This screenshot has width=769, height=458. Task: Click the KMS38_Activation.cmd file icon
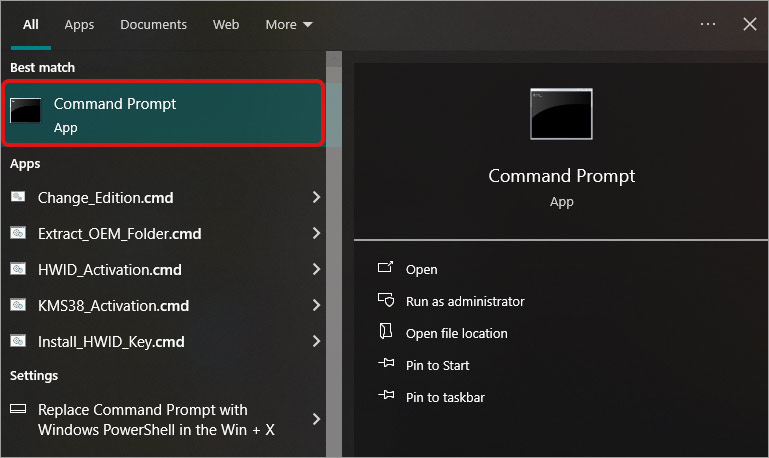click(x=18, y=306)
